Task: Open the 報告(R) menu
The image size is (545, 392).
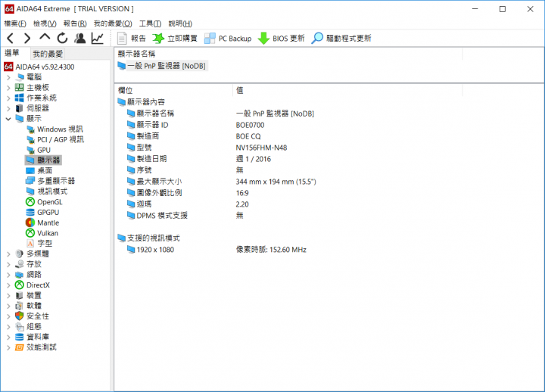Action: pos(75,23)
